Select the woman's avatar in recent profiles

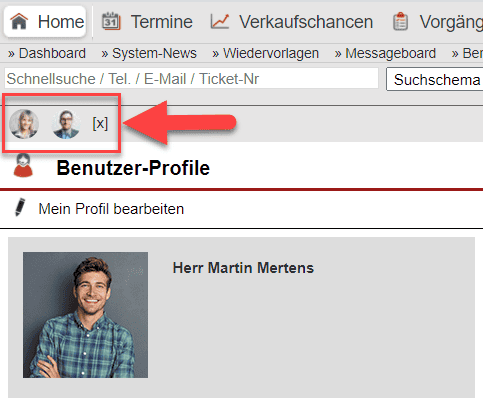[x=24, y=124]
